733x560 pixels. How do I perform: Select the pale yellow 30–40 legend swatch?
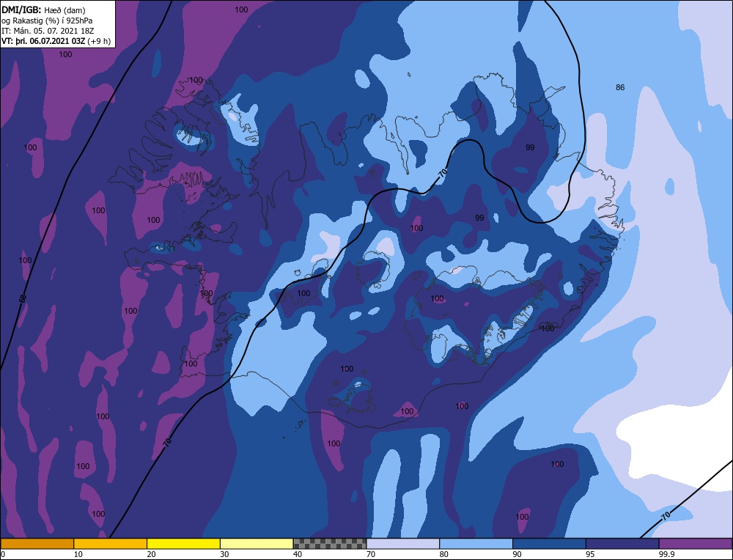click(257, 544)
